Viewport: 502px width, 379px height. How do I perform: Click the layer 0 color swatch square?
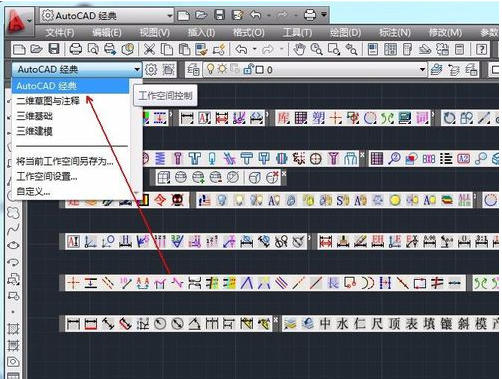tap(260, 70)
